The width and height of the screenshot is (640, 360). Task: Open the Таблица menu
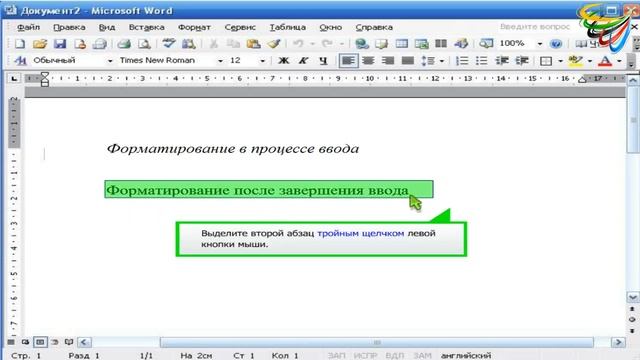(287, 27)
